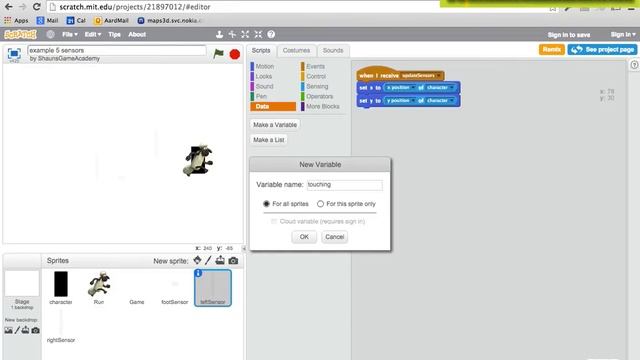
Task: Click the red stop sign button
Action: click(235, 54)
